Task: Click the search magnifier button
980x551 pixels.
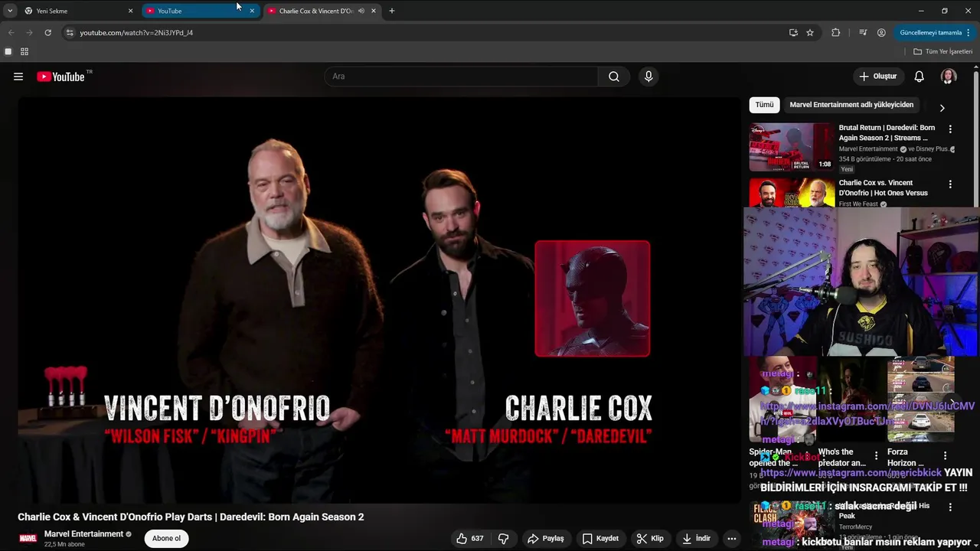Action: [614, 77]
